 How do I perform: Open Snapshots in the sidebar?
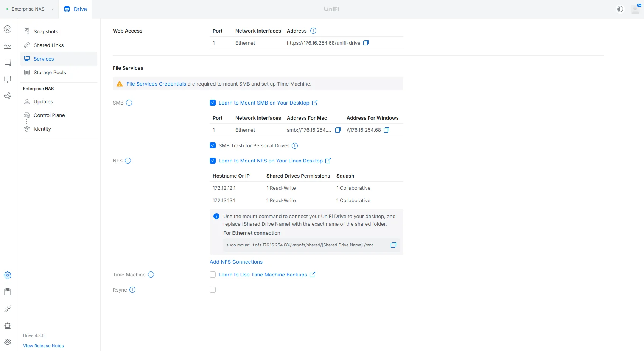click(x=59, y=31)
